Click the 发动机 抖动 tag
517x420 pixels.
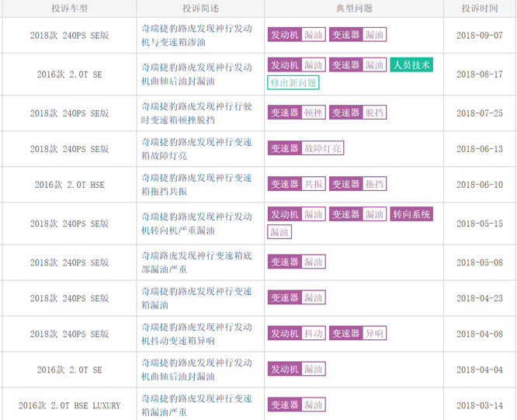click(297, 333)
